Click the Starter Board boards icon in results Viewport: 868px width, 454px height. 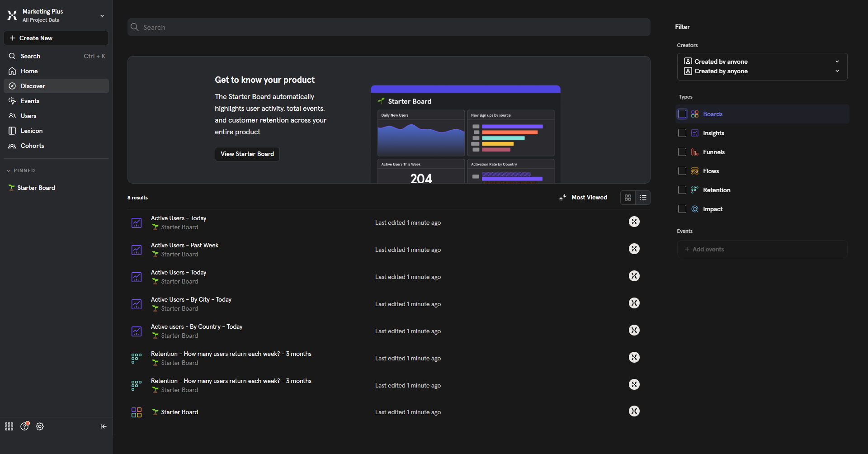tap(137, 412)
